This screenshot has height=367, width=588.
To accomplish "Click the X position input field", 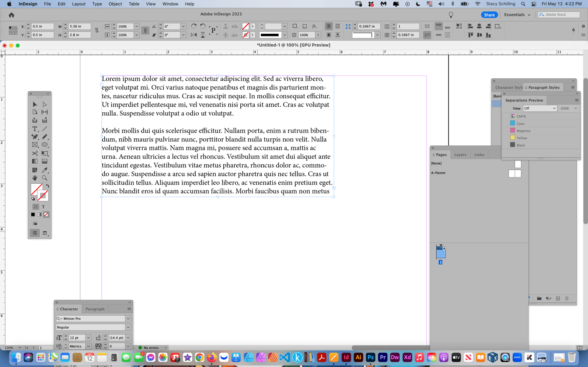I will [x=42, y=26].
